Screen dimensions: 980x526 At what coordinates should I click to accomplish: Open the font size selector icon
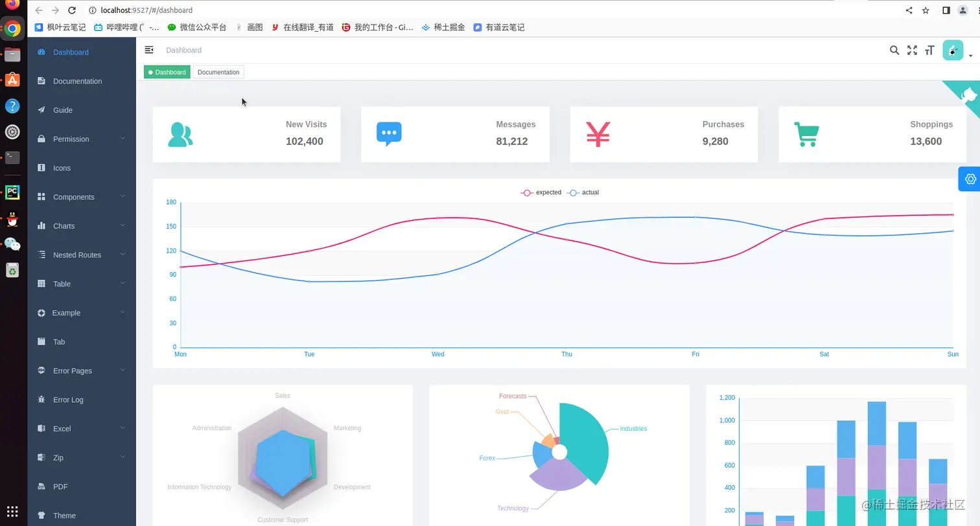point(929,50)
